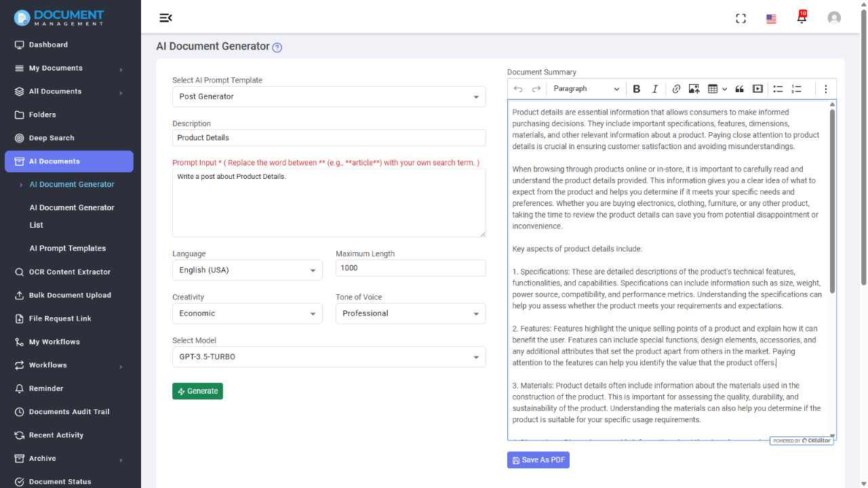868x488 pixels.
Task: Insert an image via the editor toolbar
Action: [x=693, y=89]
